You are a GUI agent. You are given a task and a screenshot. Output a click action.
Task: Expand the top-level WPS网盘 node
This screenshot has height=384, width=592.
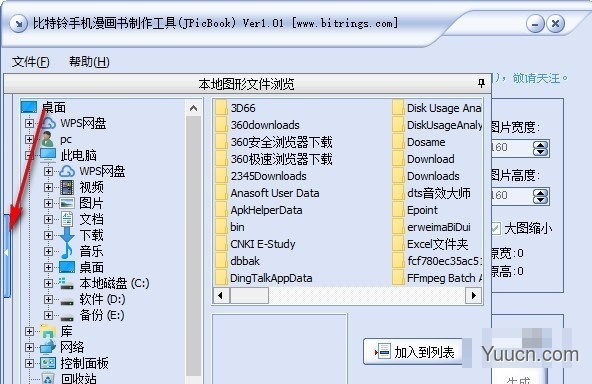tap(29, 123)
